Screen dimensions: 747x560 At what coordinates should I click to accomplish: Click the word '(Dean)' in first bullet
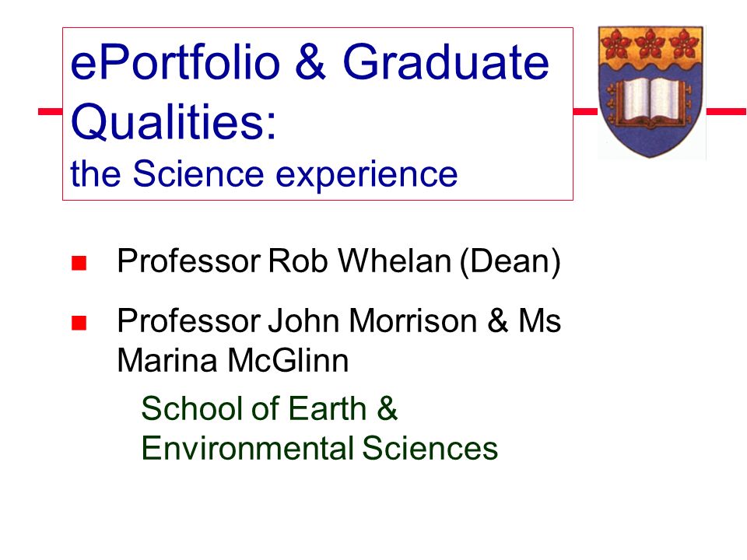510,262
